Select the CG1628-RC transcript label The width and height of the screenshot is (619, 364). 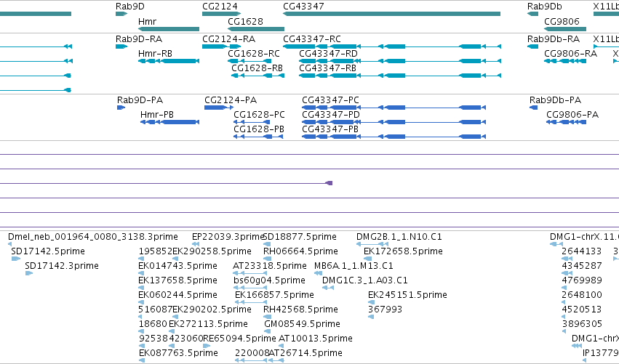coord(253,54)
